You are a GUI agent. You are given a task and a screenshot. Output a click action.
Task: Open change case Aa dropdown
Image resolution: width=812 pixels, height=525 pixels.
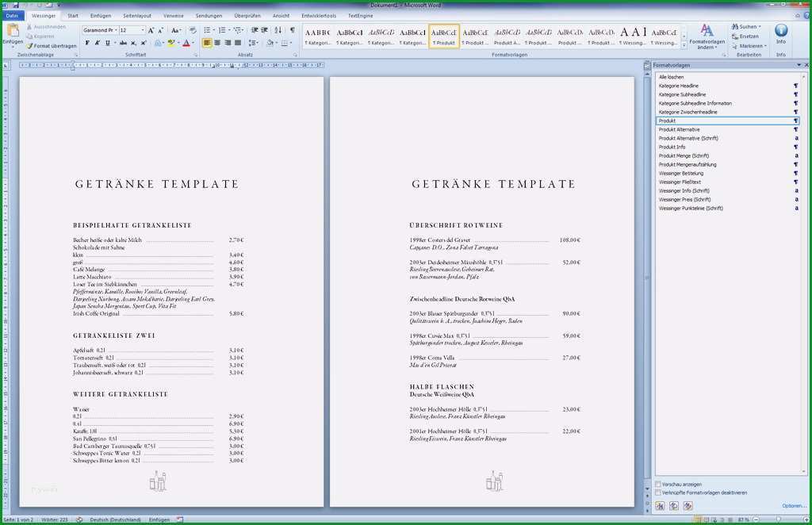176,31
